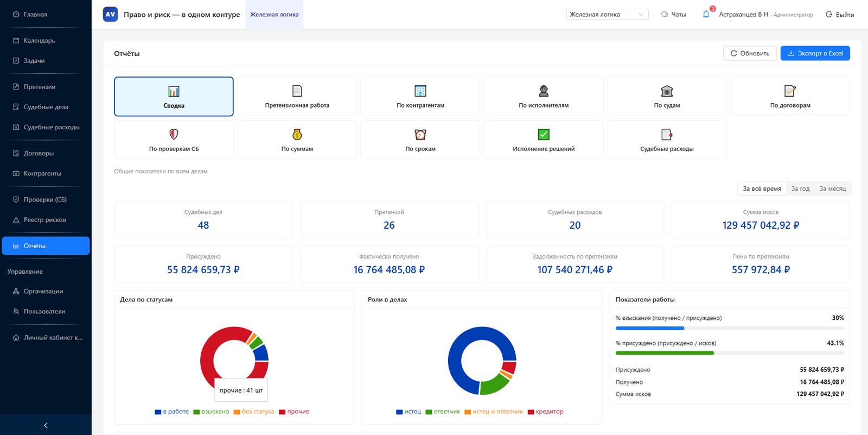Viewport: 868px width, 435px height.
Task: Open notifications bell icon
Action: click(706, 15)
